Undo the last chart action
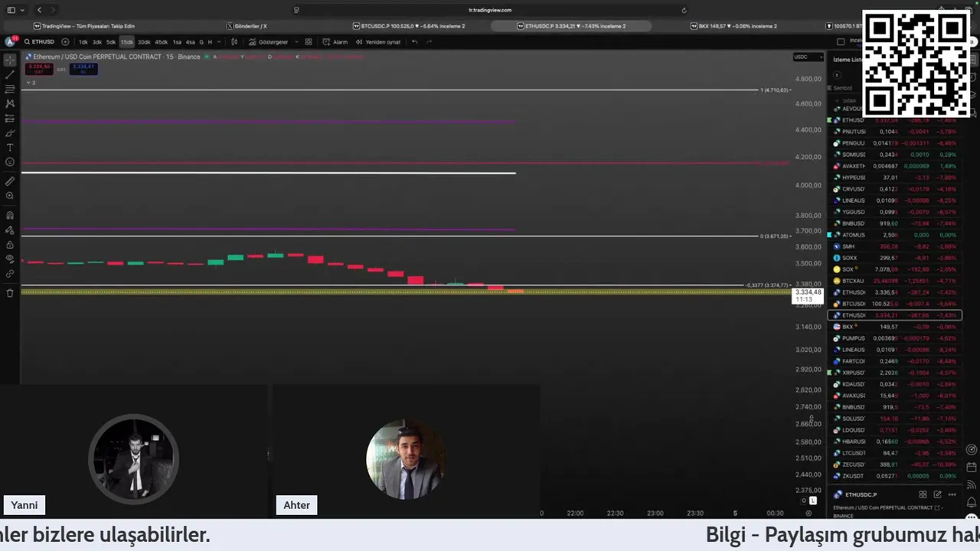 (x=414, y=41)
